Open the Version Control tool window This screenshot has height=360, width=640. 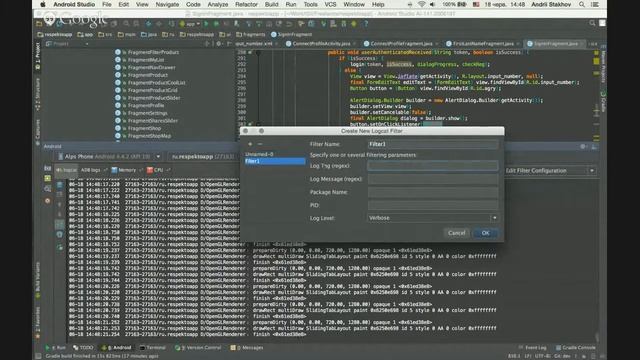click(198, 348)
